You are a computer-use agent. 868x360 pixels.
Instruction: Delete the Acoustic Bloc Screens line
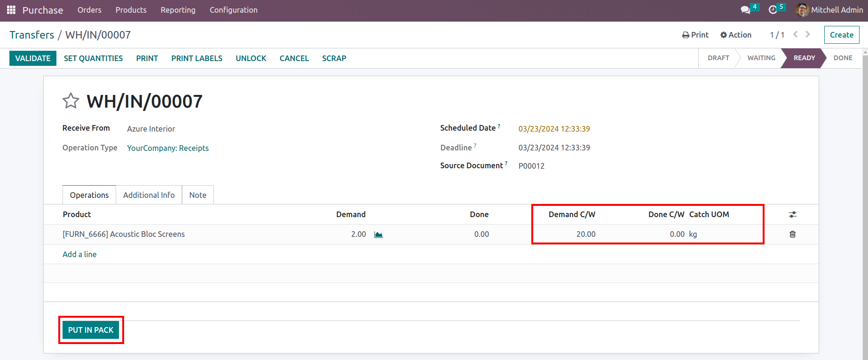(x=792, y=234)
